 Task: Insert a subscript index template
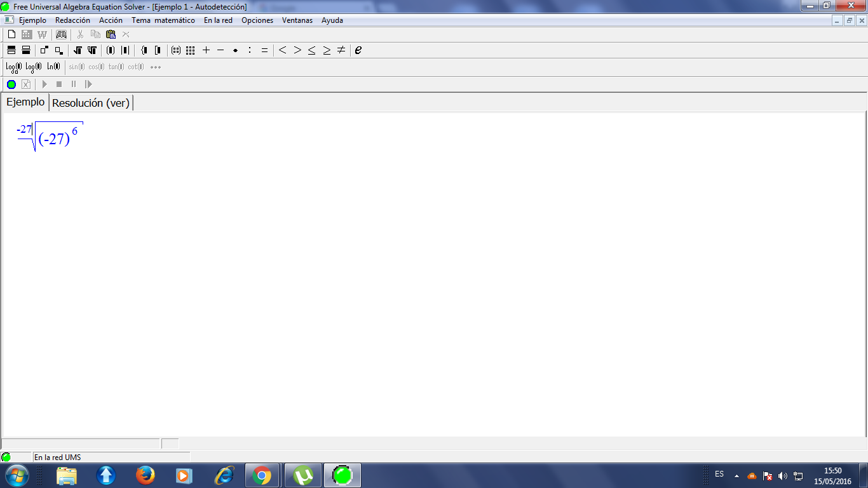point(58,50)
